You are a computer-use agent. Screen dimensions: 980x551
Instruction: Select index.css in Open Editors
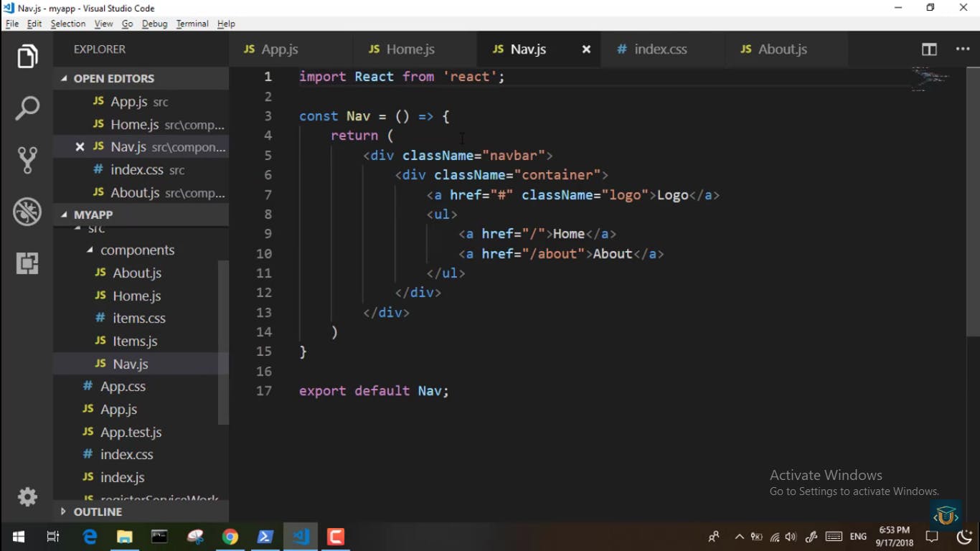[141, 170]
